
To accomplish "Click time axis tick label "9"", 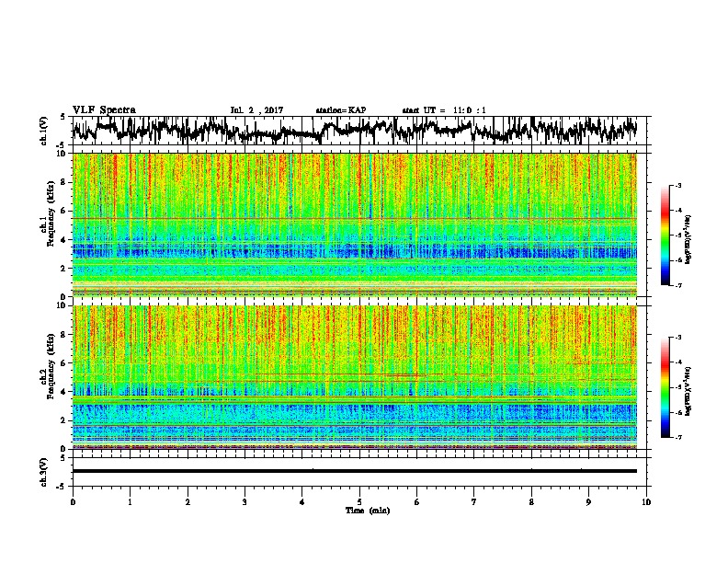I will coord(588,502).
